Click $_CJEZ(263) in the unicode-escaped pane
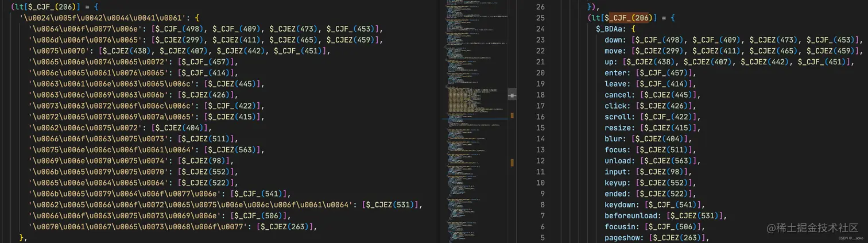The height and width of the screenshot is (243, 868). click(285, 227)
